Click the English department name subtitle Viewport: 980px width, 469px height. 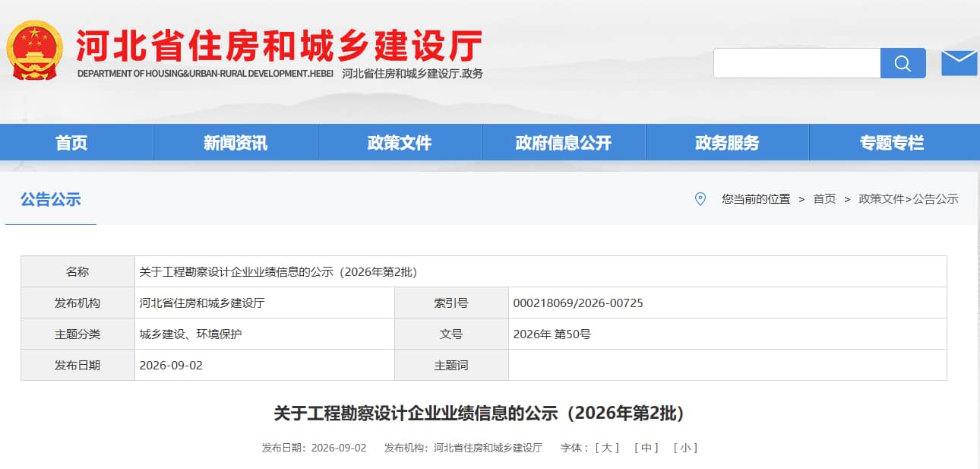[206, 74]
